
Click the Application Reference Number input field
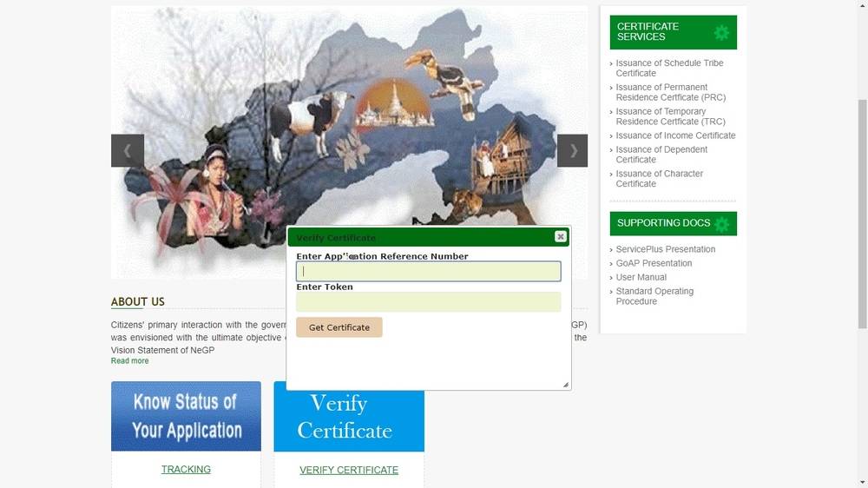point(429,272)
